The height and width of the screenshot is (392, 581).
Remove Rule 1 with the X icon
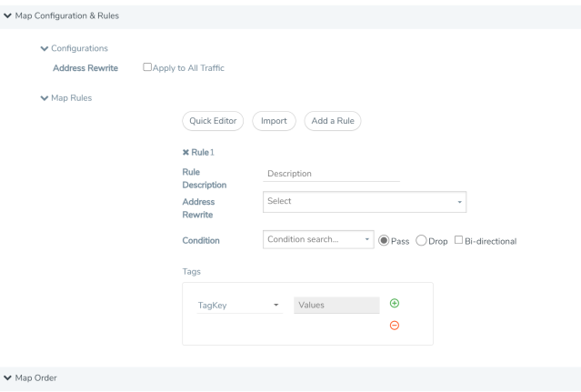[x=185, y=152]
